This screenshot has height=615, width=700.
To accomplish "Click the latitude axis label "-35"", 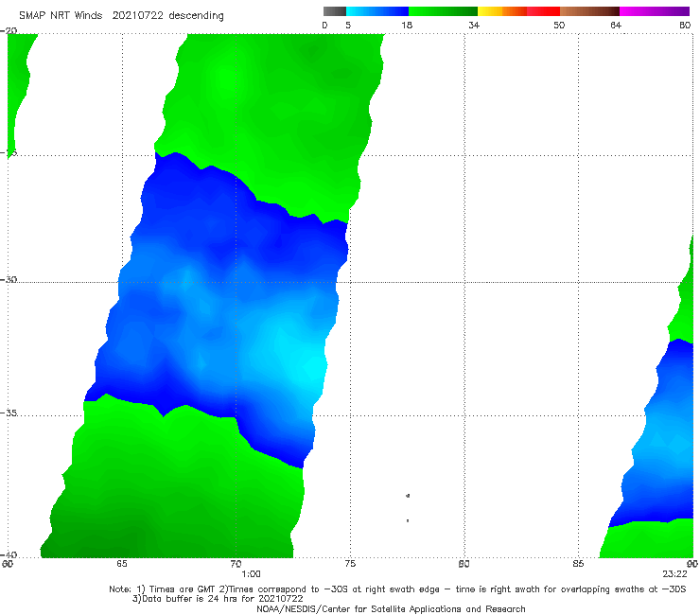I will coord(9,413).
